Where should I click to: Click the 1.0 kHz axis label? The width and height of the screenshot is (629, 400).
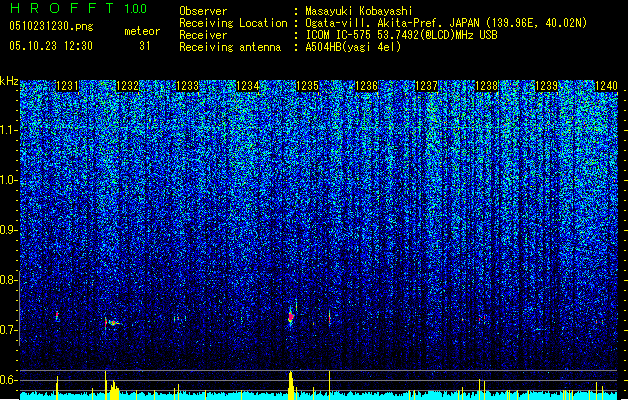(x=9, y=181)
